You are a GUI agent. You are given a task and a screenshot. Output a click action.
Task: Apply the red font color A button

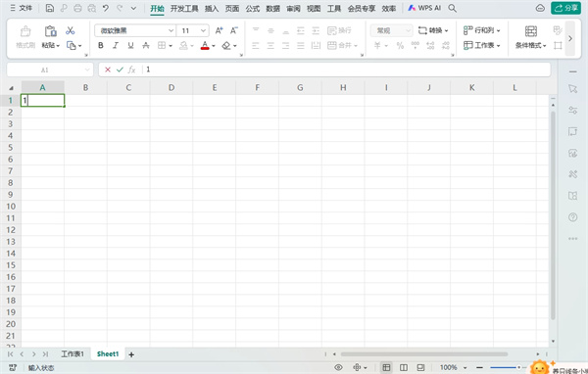205,45
